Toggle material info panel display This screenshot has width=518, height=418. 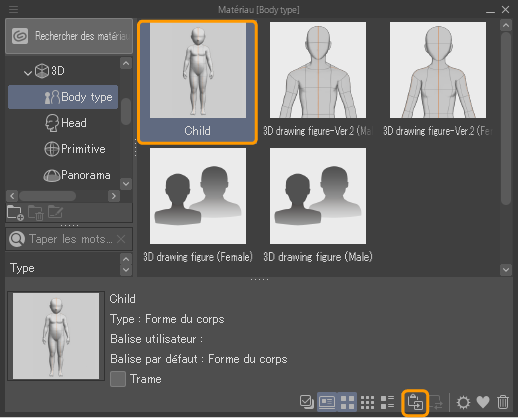[327, 402]
